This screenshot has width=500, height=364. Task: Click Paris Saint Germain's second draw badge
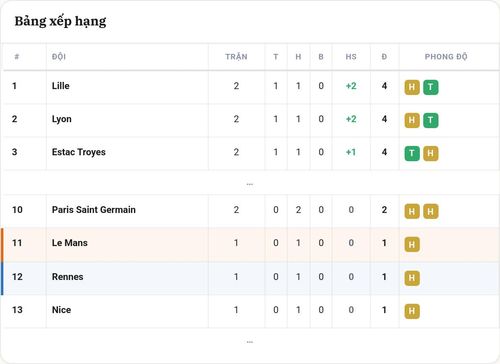(431, 211)
